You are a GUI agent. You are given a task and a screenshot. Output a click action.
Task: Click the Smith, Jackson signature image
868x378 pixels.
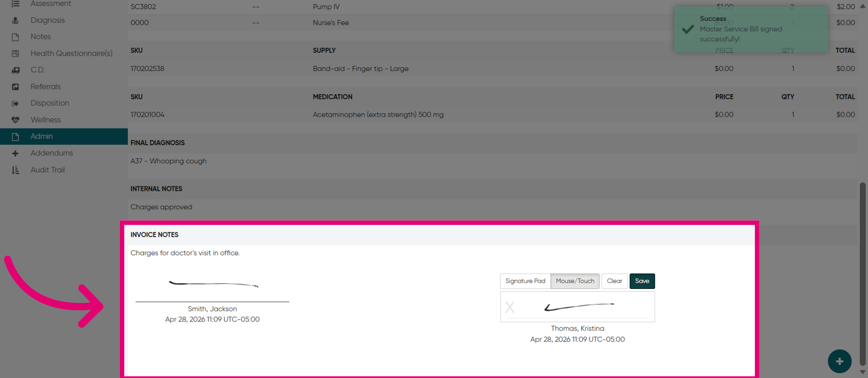[213, 284]
